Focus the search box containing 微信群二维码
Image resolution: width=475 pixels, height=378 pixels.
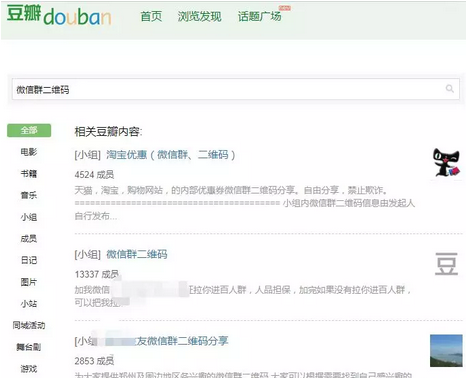[236, 89]
